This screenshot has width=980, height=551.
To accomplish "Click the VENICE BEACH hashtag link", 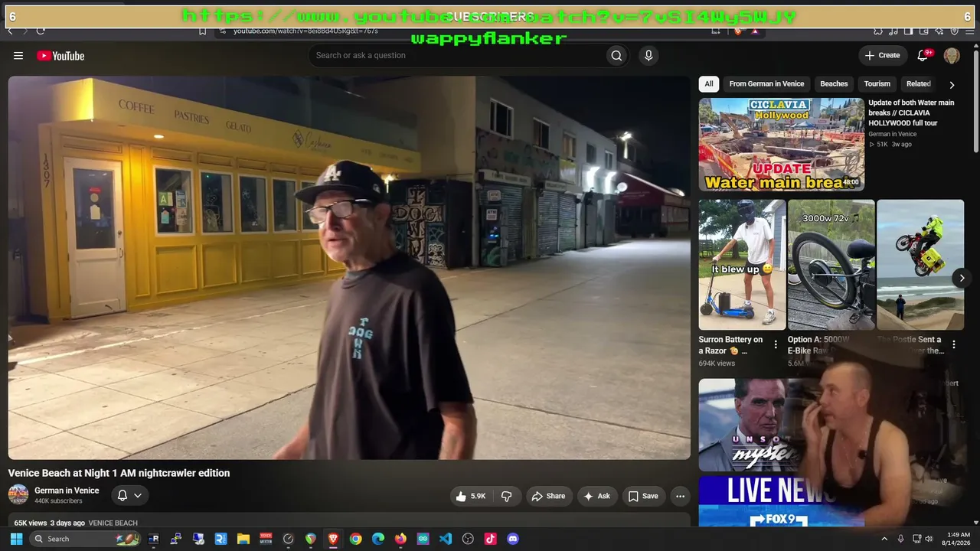I will (113, 523).
